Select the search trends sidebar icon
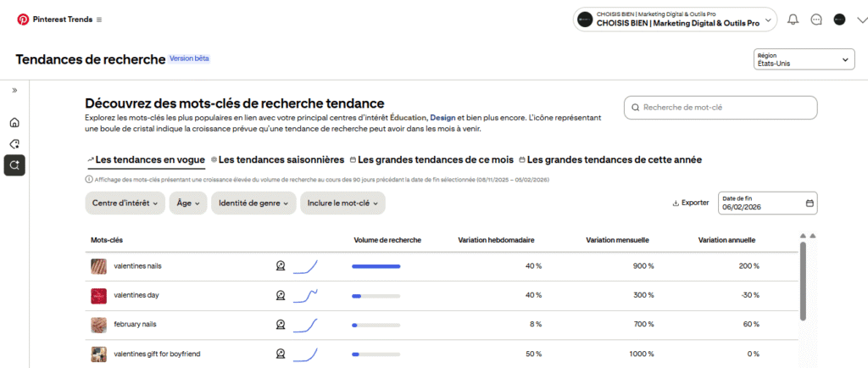 14,164
